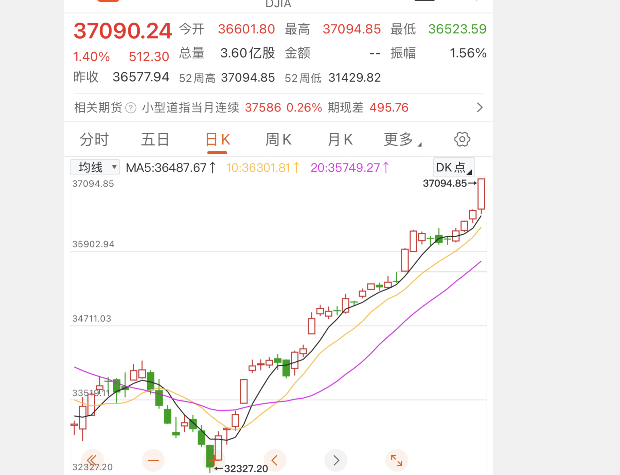
Task: Click the point change 512.30
Action: [149, 57]
